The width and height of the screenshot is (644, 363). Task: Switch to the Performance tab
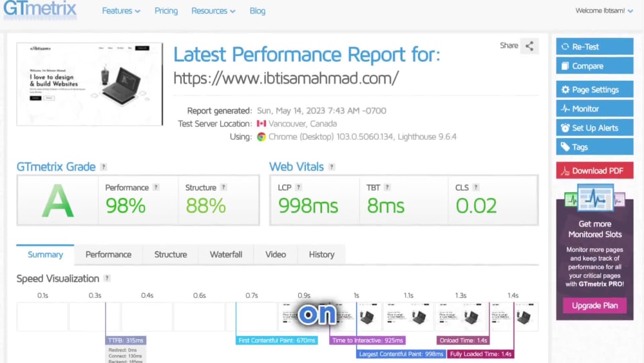(108, 255)
